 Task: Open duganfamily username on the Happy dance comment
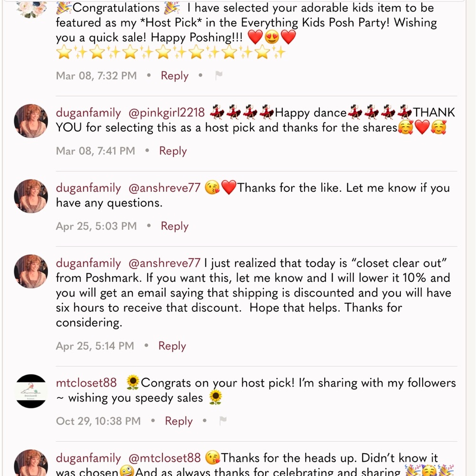89,113
